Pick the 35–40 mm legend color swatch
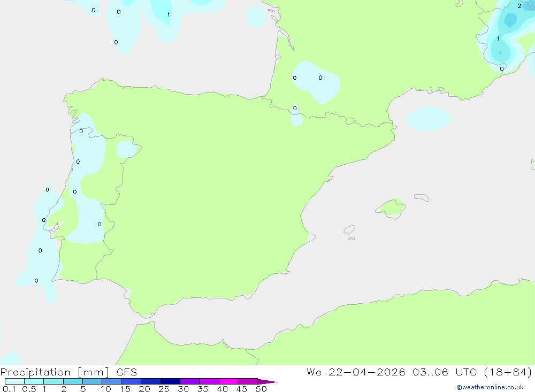This screenshot has width=535, height=392. (x=209, y=381)
